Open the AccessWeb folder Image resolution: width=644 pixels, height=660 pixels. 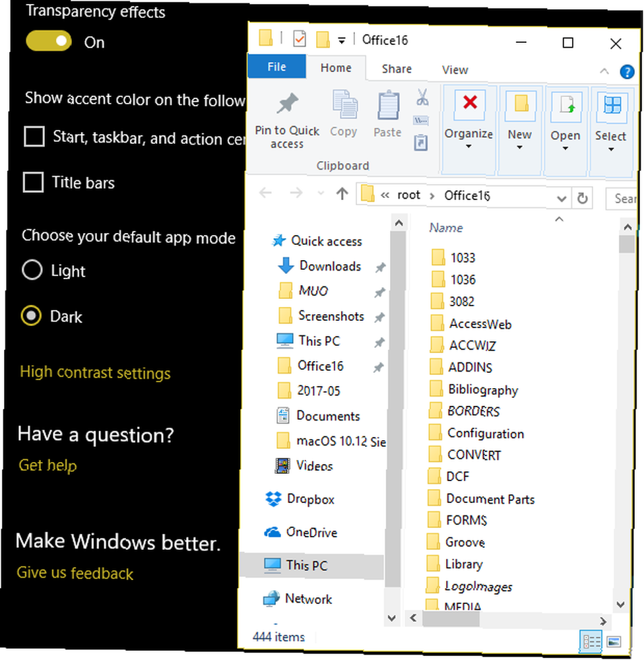(x=471, y=323)
